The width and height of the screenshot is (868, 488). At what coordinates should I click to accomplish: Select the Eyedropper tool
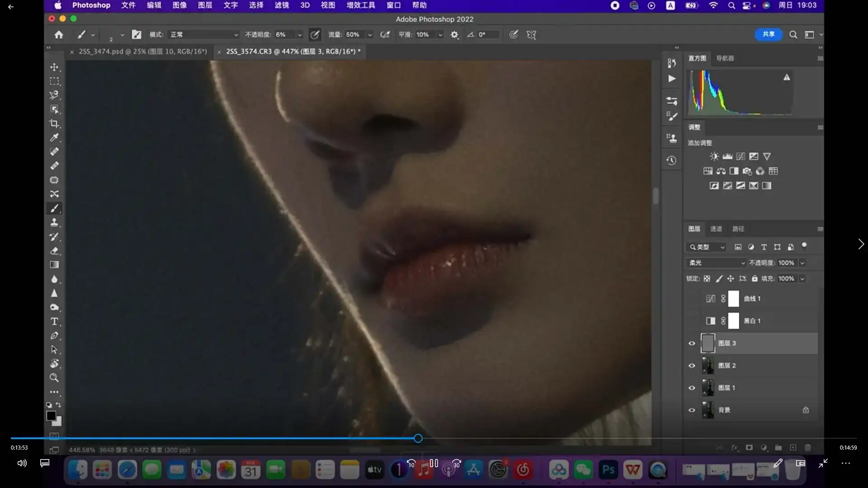pos(54,137)
